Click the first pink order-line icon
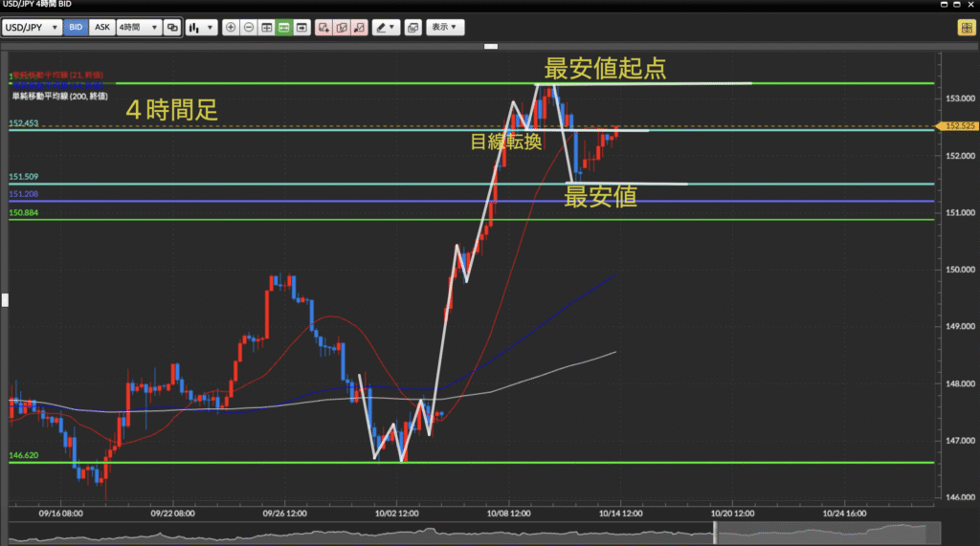The height and width of the screenshot is (546, 980). point(324,28)
